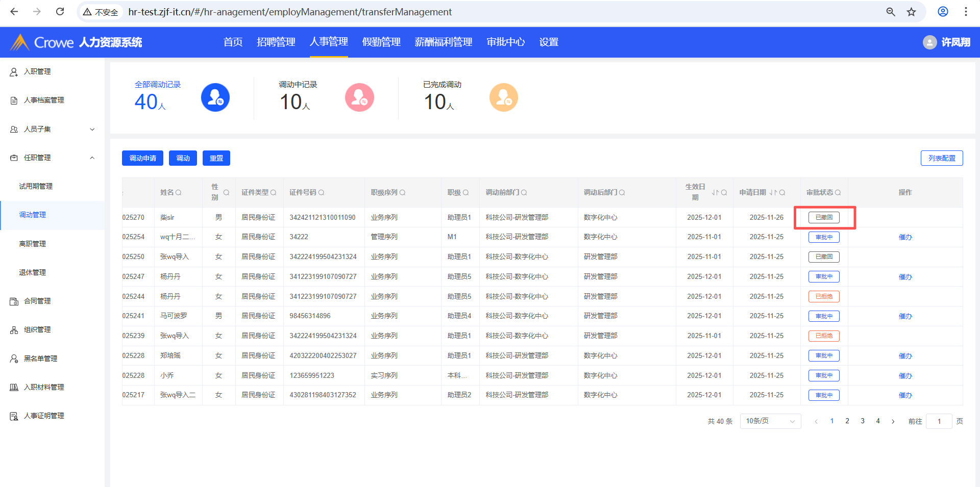This screenshot has height=487, width=980.
Task: Click the blue 全部调动记录 user icon
Action: pos(215,97)
